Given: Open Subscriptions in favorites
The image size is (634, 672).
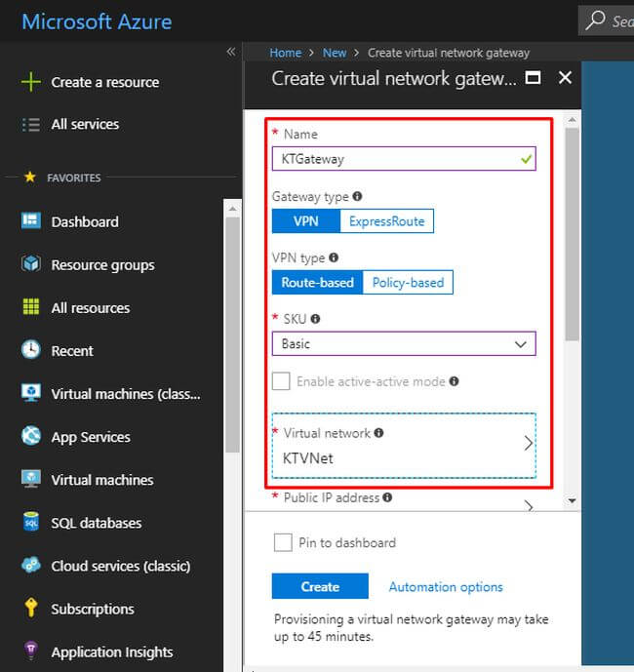Looking at the screenshot, I should coord(93,609).
